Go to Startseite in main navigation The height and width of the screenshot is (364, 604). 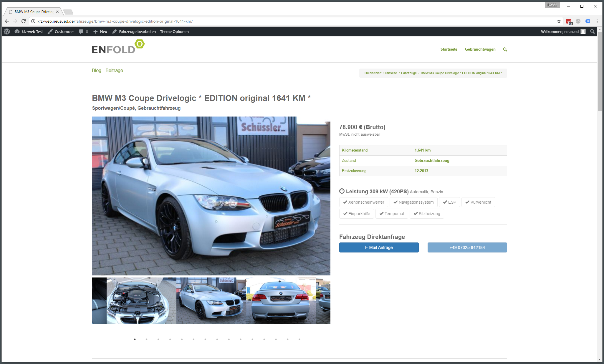click(x=449, y=49)
